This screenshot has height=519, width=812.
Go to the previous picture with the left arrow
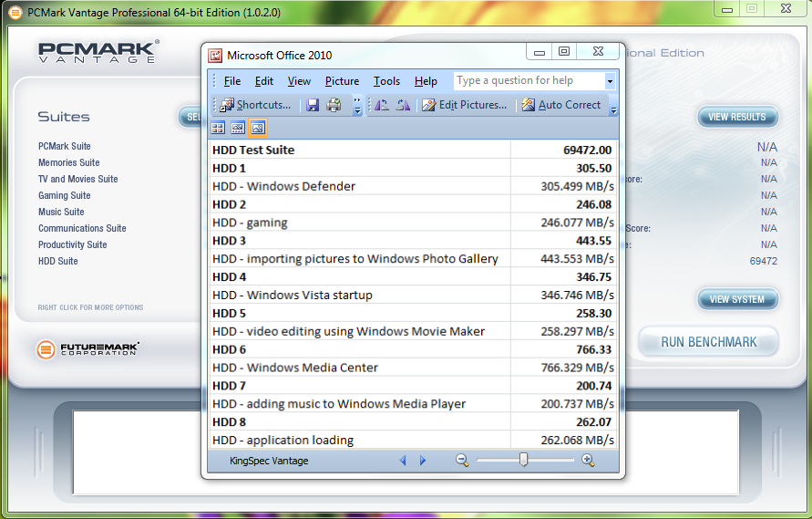(x=404, y=461)
